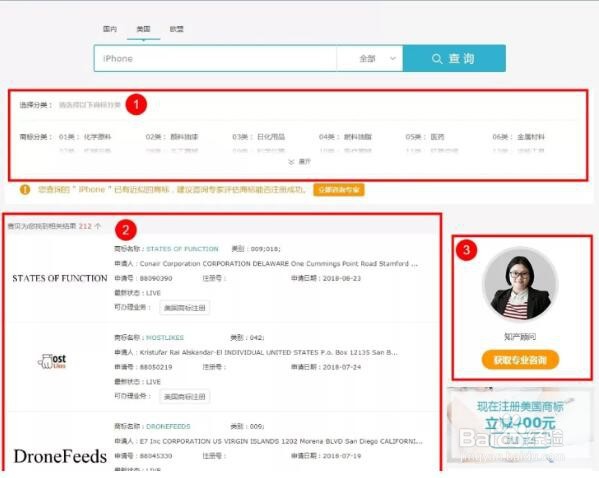Click the 知产顾问 label under the photo

click(x=520, y=337)
